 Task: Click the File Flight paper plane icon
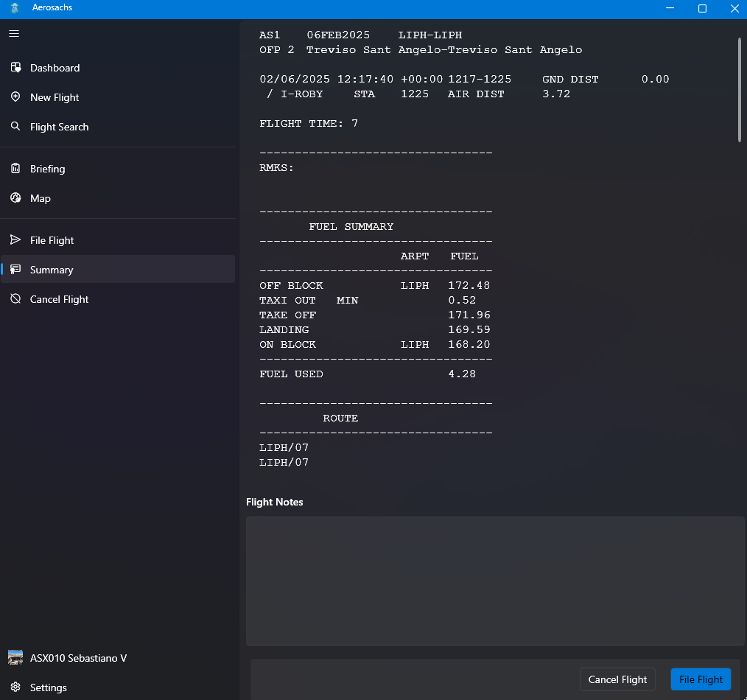15,240
